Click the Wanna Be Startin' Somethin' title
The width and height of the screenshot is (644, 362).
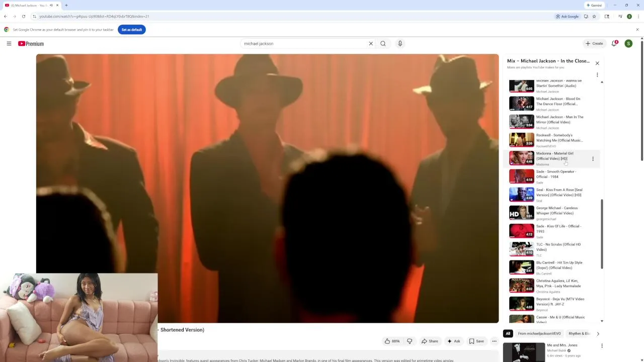[x=559, y=83]
